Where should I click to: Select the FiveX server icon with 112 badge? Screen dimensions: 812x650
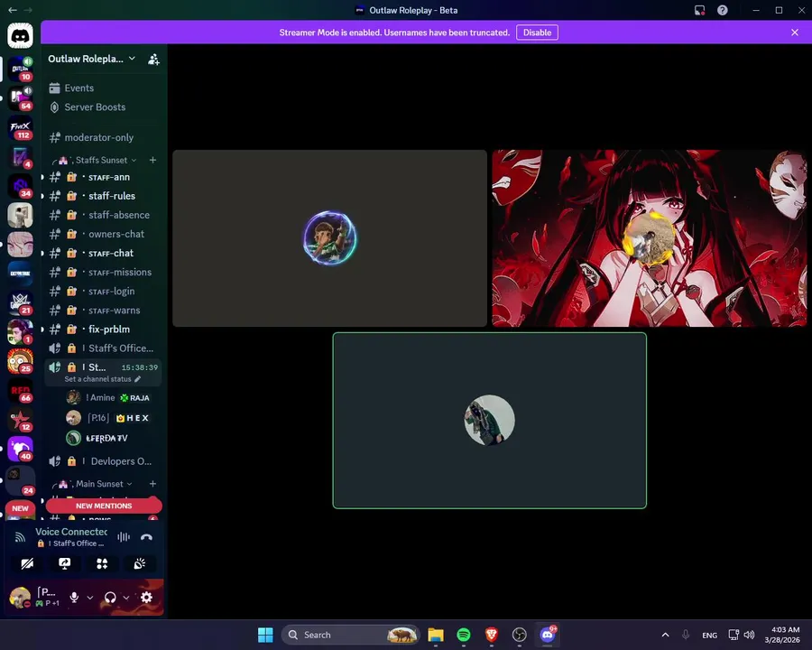coord(20,127)
